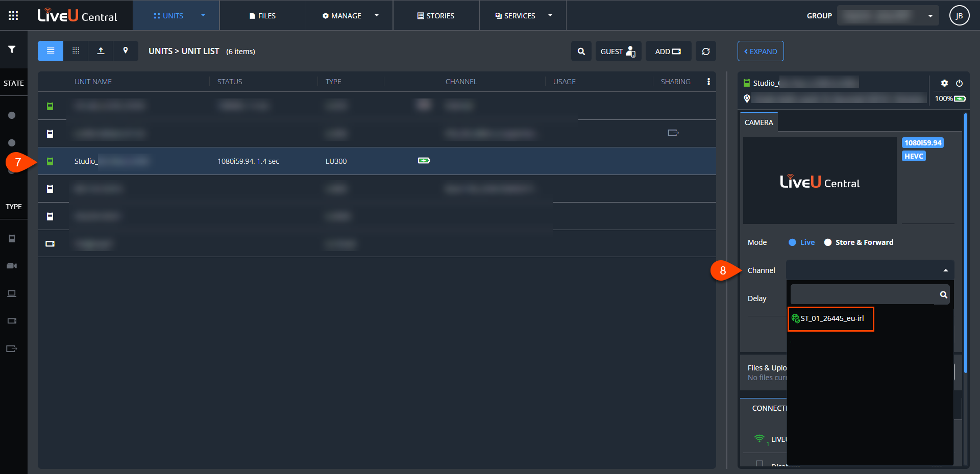Image resolution: width=980 pixels, height=474 pixels.
Task: Click the unit power icon
Action: click(x=959, y=83)
